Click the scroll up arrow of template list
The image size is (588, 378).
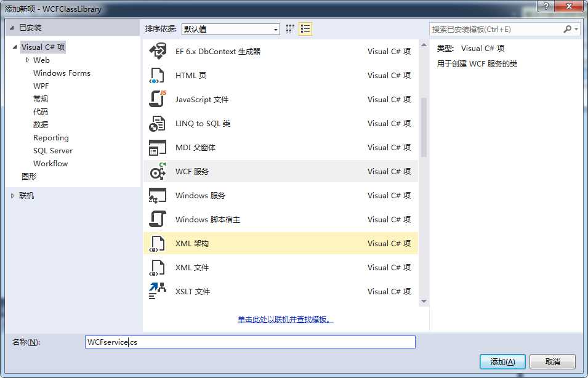(x=424, y=45)
